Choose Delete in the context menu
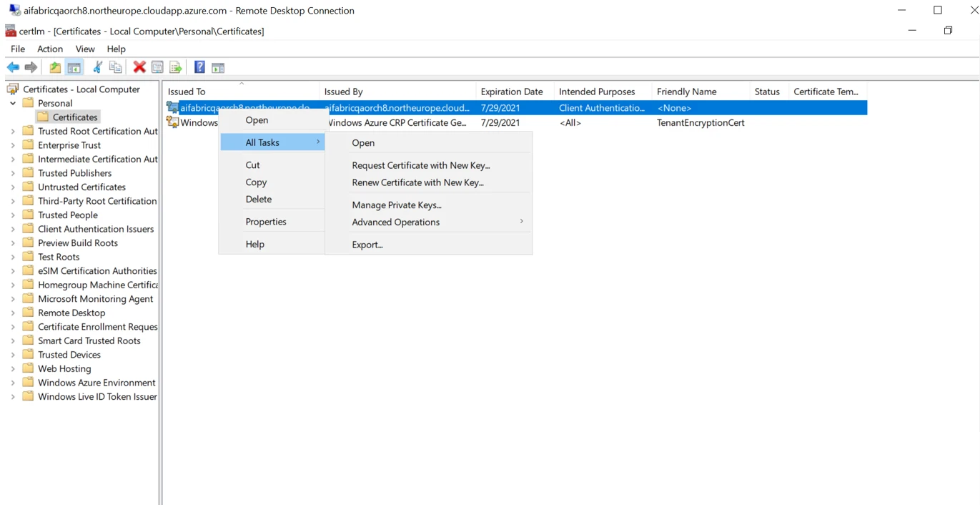Screen dimensions: 980x505 (x=272, y=200)
